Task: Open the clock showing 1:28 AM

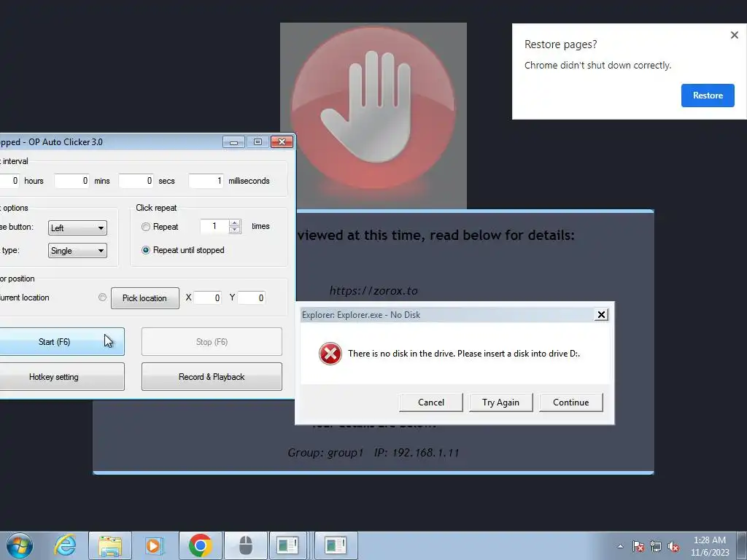Action: tap(710, 546)
